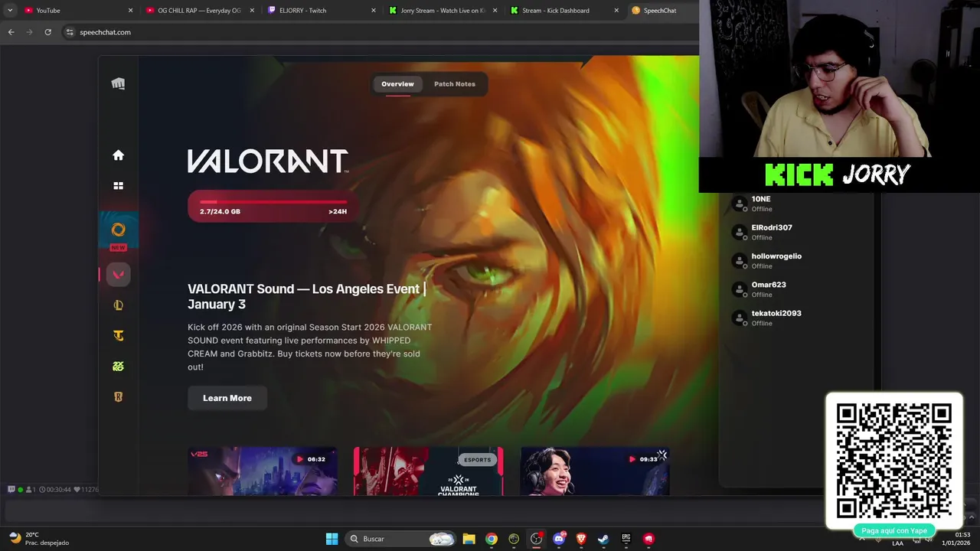The width and height of the screenshot is (980, 551).
Task: Open the Riot Client Home icon
Action: [x=118, y=155]
